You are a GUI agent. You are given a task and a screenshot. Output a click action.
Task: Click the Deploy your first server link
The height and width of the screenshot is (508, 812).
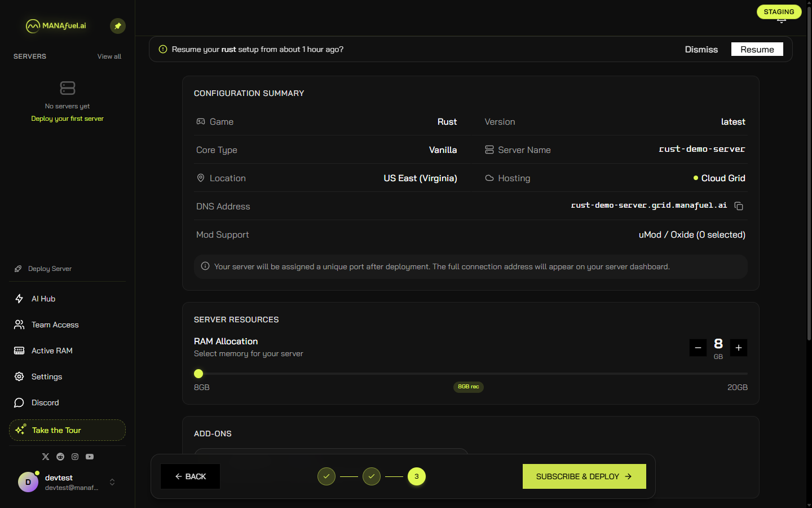coord(67,119)
